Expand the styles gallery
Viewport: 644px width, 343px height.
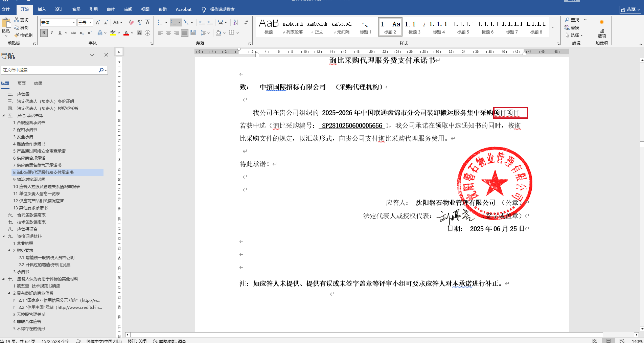(x=553, y=27)
